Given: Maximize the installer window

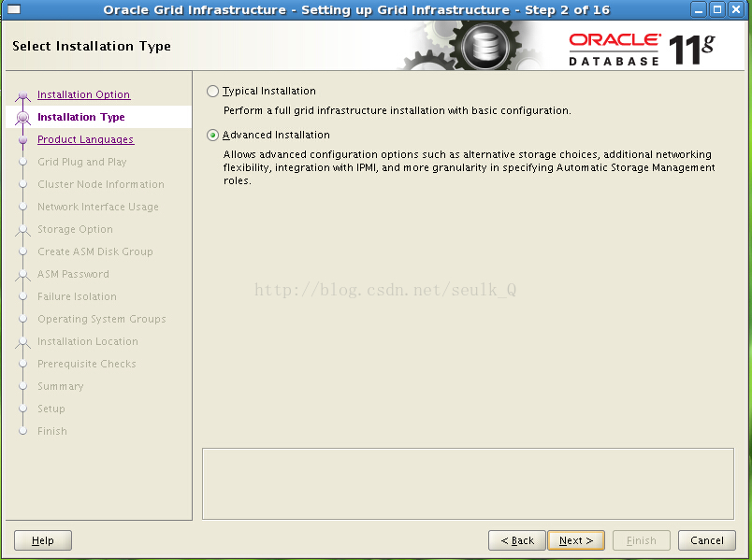Looking at the screenshot, I should [x=717, y=9].
